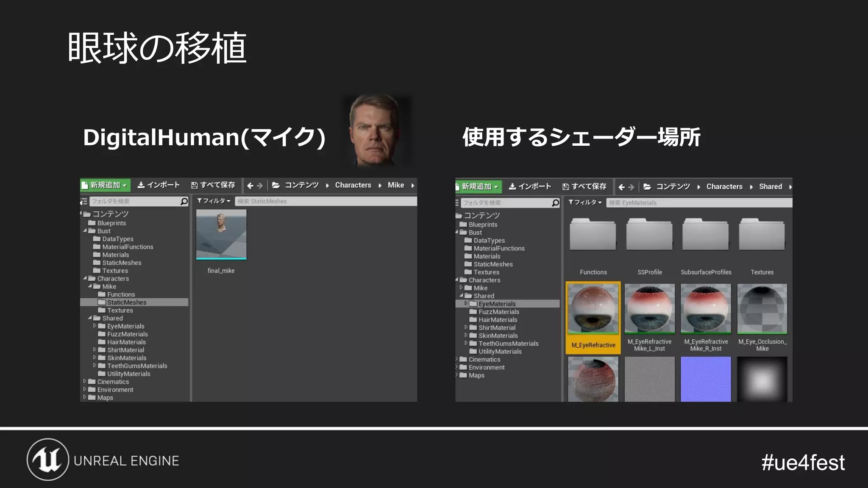Click インポート in the right content browser

(530, 186)
